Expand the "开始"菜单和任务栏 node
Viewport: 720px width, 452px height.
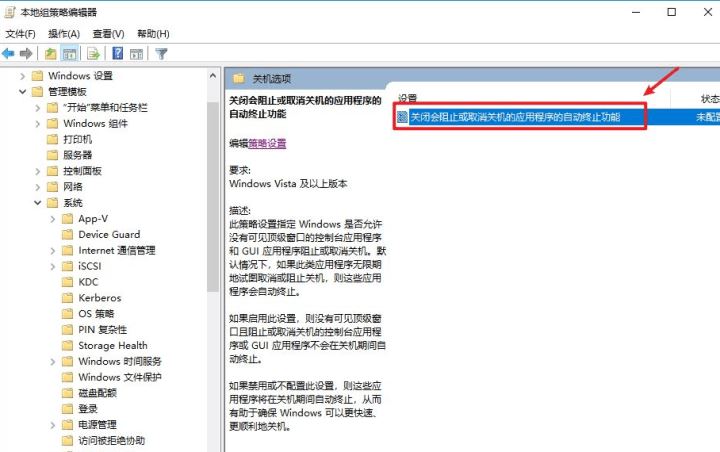38,108
